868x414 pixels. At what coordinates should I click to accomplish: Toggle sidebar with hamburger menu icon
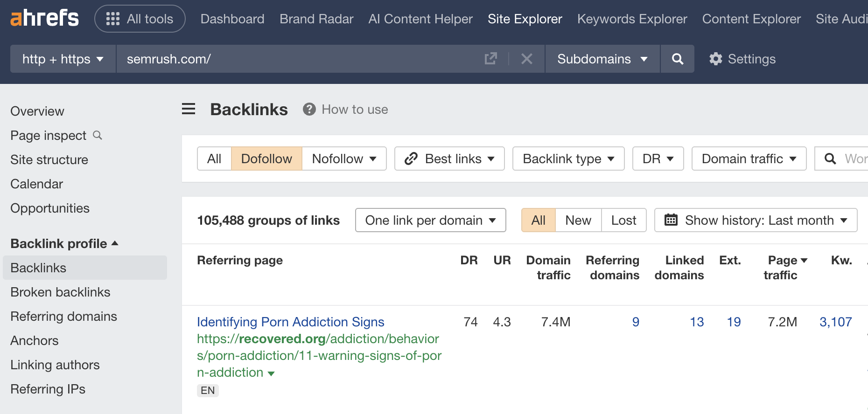pyautogui.click(x=189, y=109)
